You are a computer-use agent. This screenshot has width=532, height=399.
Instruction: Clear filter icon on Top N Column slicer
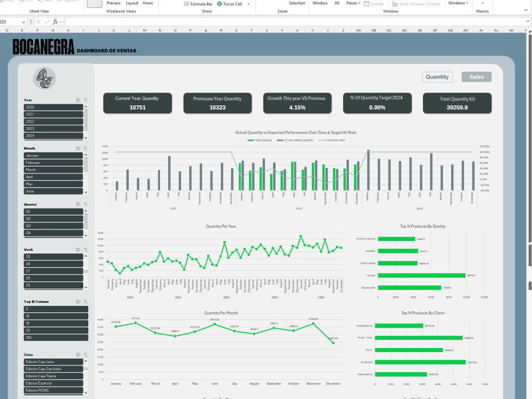(x=86, y=302)
